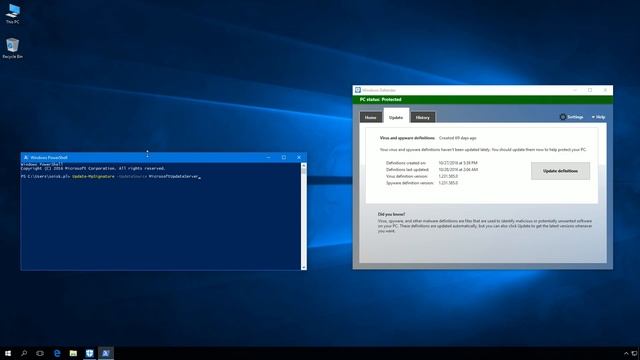Expand the Help dropdown in Defender
640x360 pixels.
tap(598, 117)
